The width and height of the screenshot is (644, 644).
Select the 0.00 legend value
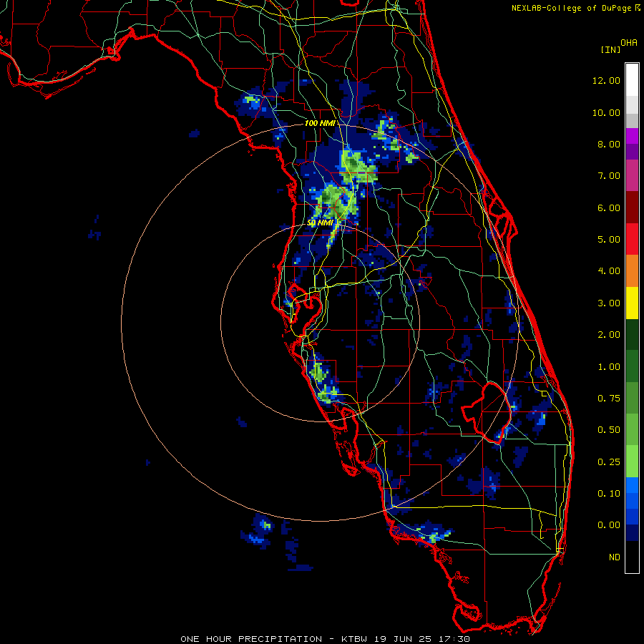(609, 525)
